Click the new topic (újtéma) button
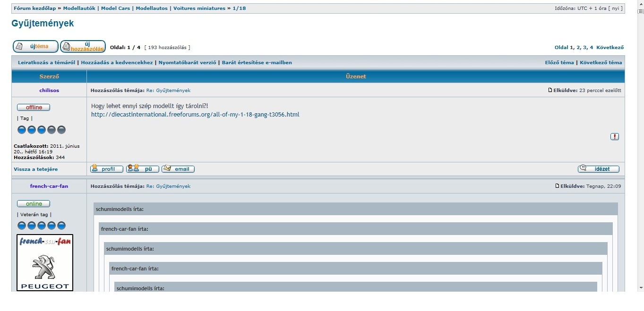644x311 pixels. [35, 47]
